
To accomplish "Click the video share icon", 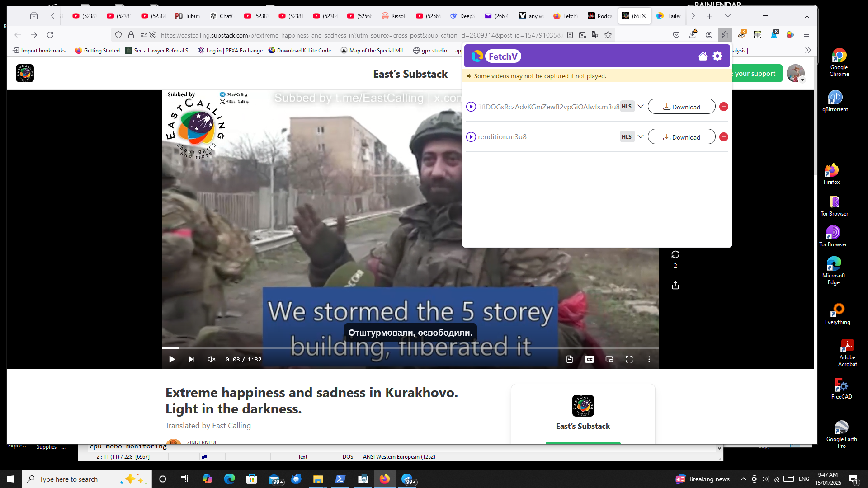I will click(675, 285).
